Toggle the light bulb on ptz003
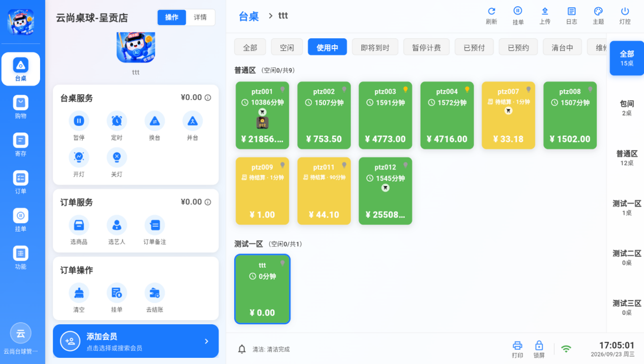This screenshot has width=644, height=364. point(405,90)
